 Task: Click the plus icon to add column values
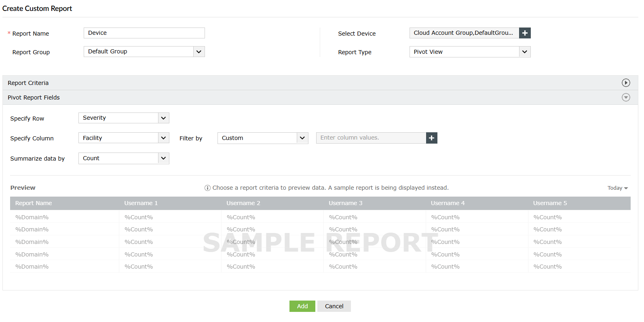point(432,138)
